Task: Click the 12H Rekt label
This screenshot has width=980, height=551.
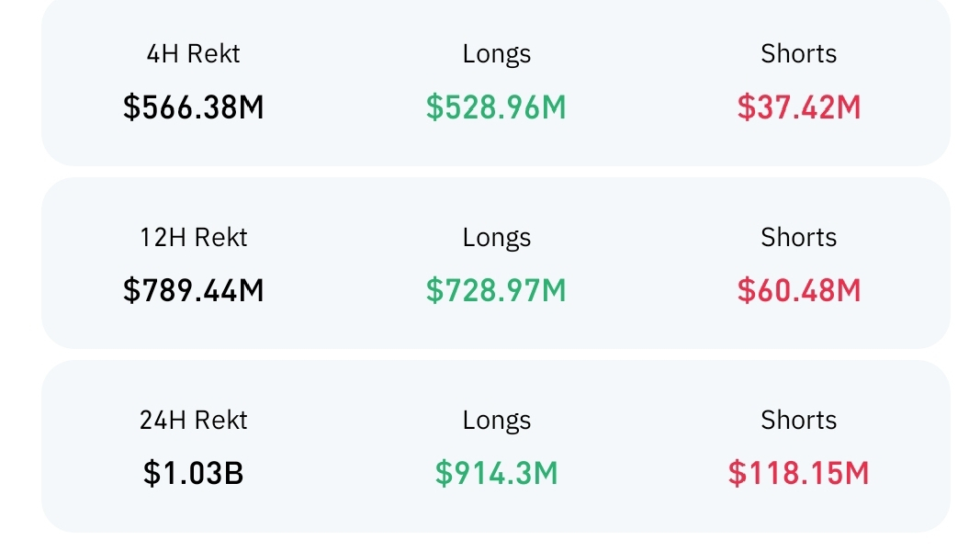Action: click(x=193, y=238)
